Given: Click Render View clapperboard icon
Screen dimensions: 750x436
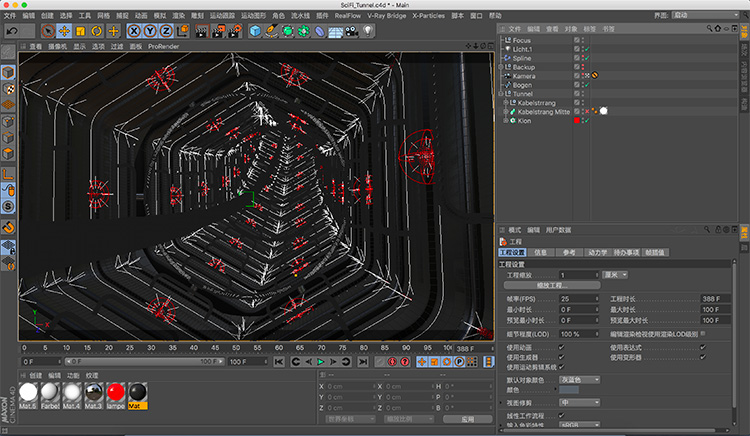Looking at the screenshot, I should click(x=202, y=31).
